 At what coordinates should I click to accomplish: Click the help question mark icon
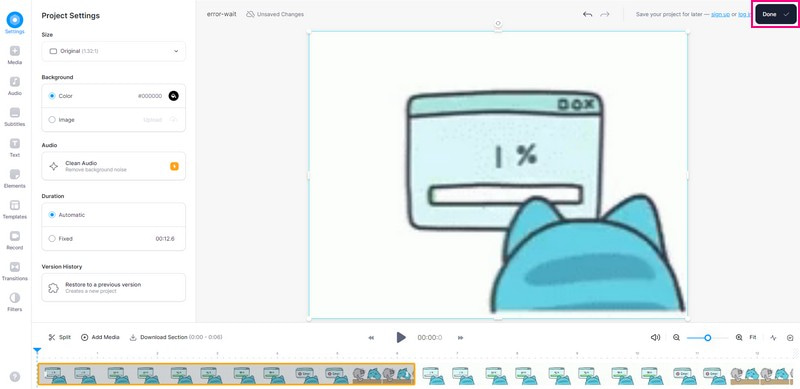tap(15, 377)
